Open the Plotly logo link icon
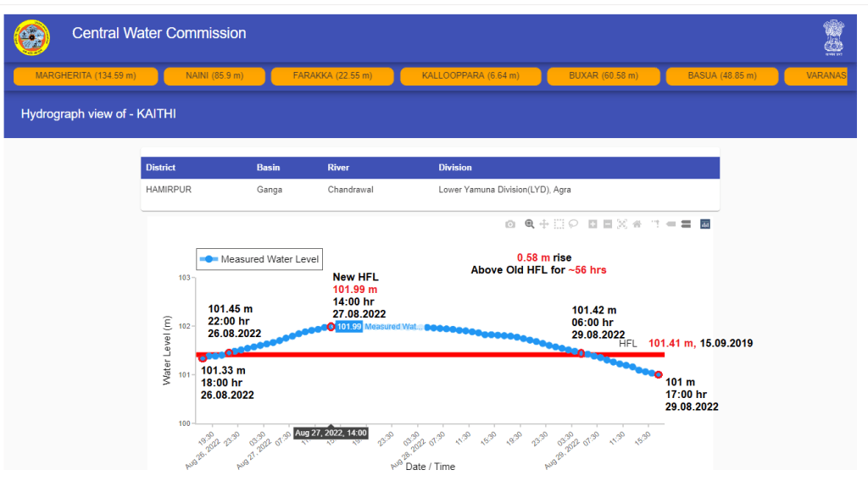 point(704,224)
